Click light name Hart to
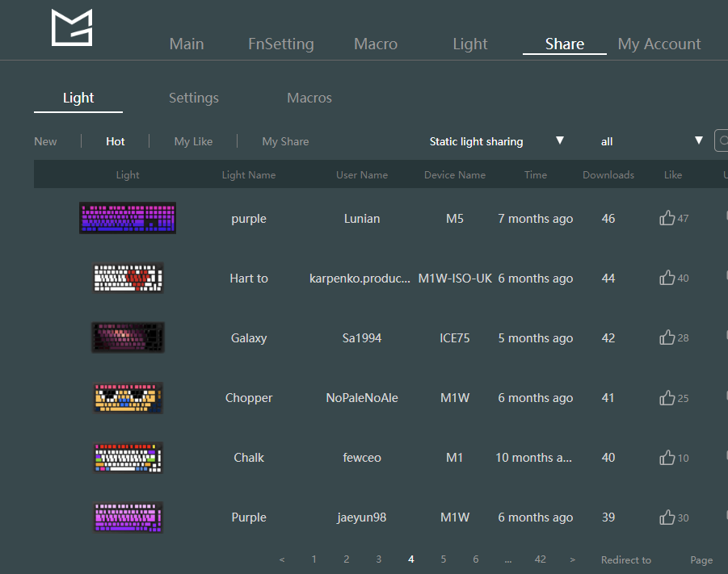 click(249, 279)
